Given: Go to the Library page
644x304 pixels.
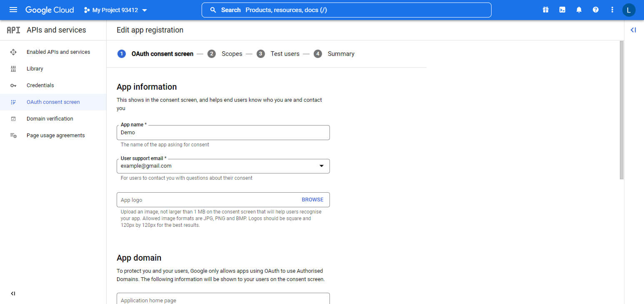Looking at the screenshot, I should coord(35,69).
